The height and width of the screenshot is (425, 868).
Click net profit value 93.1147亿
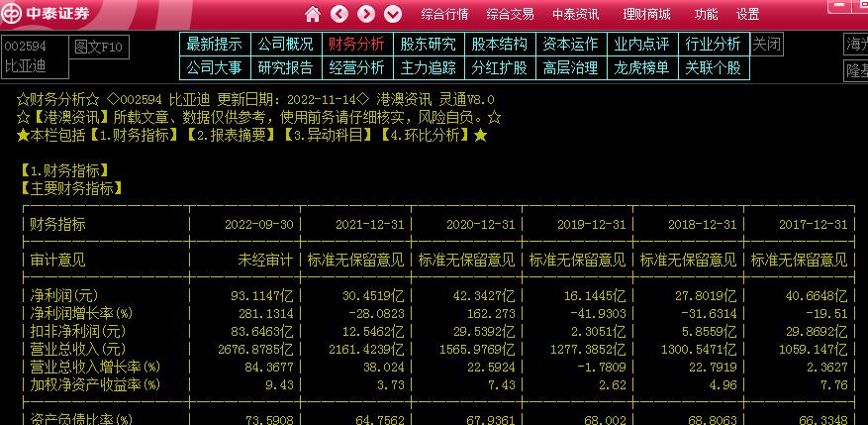tap(262, 295)
